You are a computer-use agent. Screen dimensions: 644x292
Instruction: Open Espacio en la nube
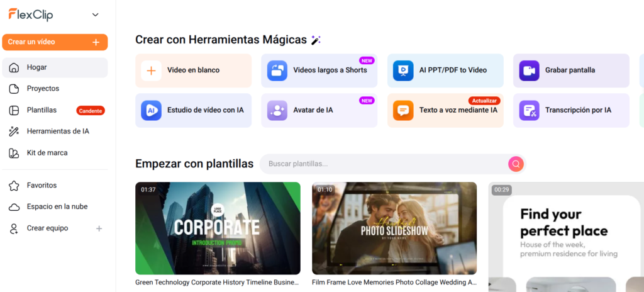tap(55, 207)
